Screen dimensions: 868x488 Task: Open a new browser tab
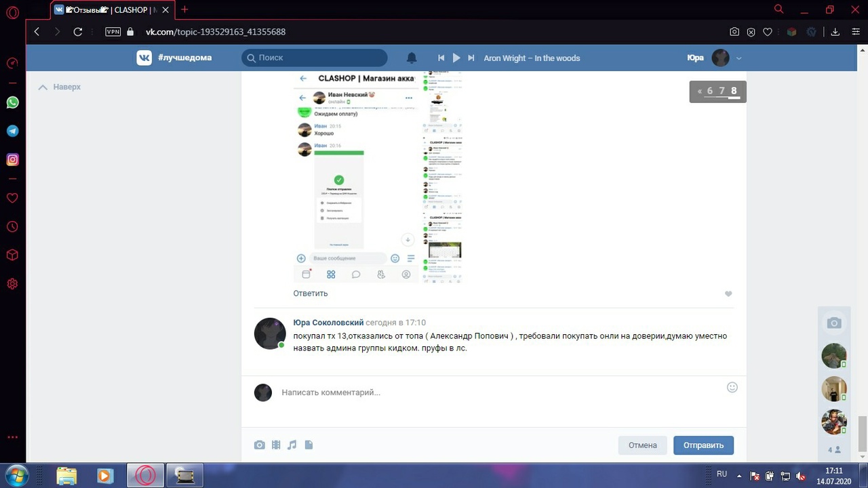(x=184, y=9)
